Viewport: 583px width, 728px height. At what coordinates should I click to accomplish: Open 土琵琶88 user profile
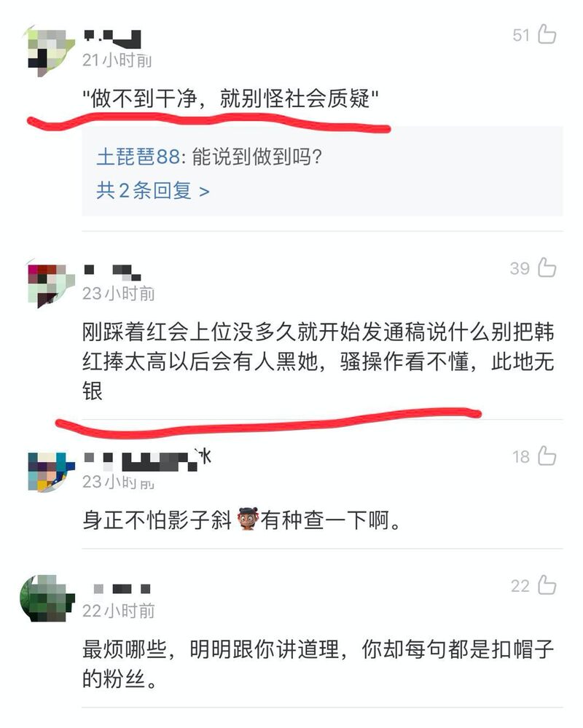point(138,157)
